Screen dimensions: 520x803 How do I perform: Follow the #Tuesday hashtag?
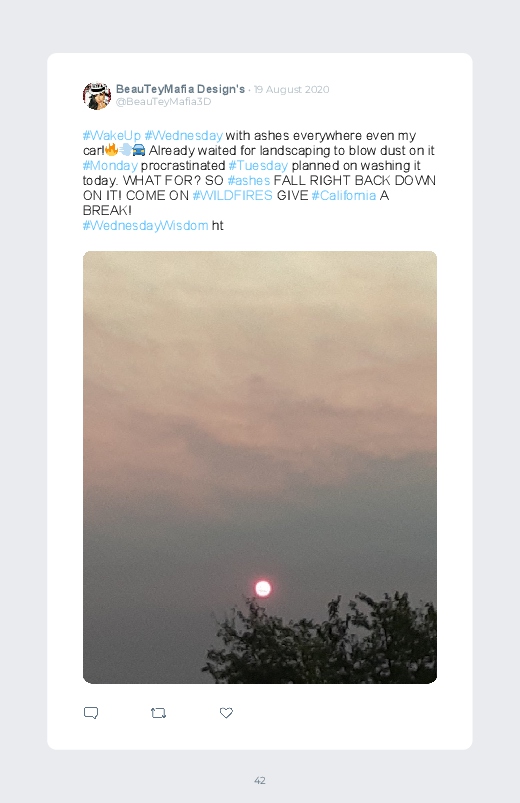click(x=258, y=166)
